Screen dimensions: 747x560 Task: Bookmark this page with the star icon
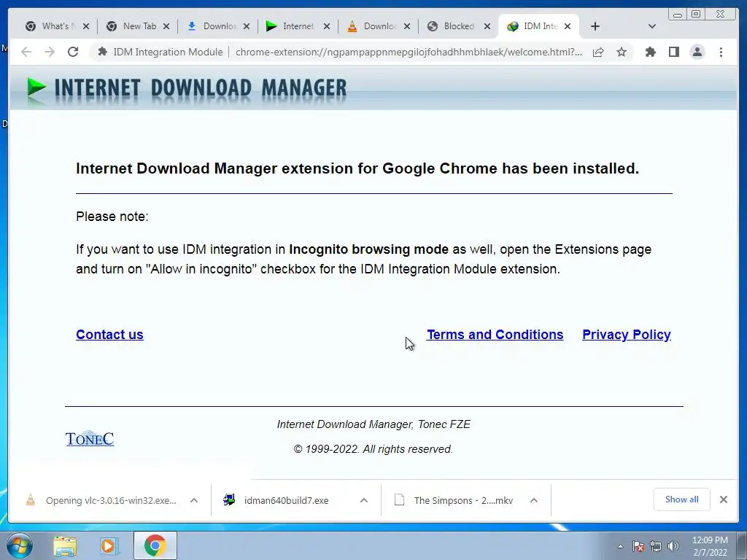pos(622,52)
